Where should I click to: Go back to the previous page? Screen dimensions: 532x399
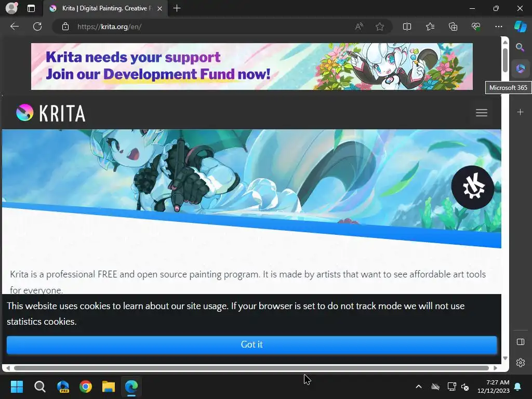click(x=15, y=26)
